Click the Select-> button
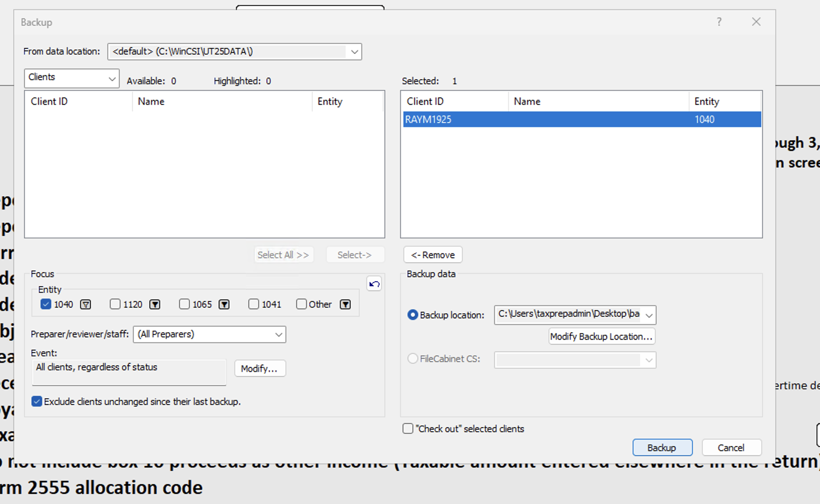 [355, 255]
